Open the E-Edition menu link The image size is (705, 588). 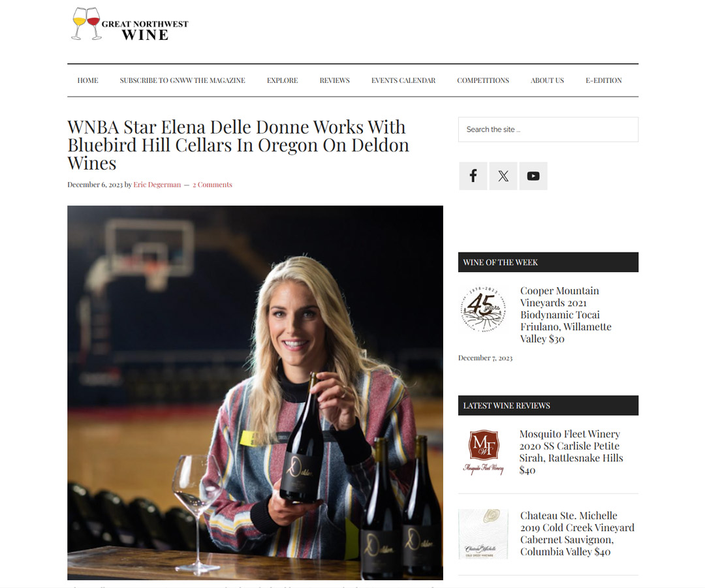603,80
